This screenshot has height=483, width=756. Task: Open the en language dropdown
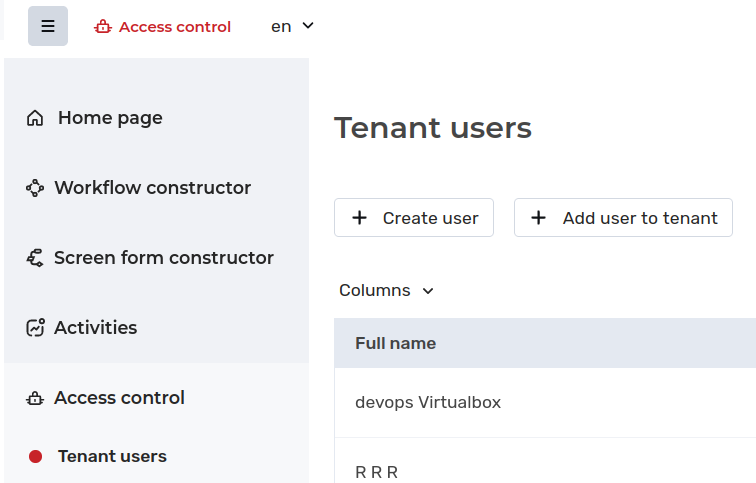[292, 26]
